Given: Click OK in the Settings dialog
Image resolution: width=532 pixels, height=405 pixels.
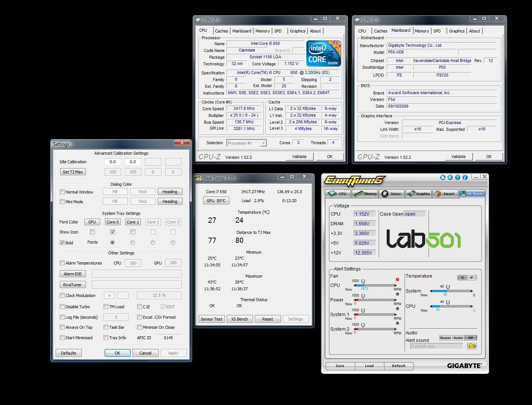Looking at the screenshot, I should [117, 353].
